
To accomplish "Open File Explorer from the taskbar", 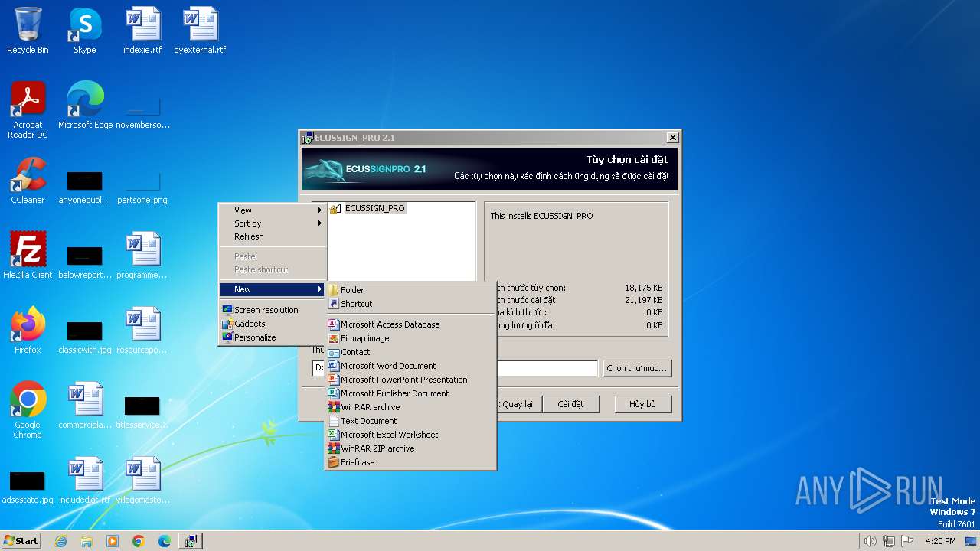I will [x=87, y=541].
